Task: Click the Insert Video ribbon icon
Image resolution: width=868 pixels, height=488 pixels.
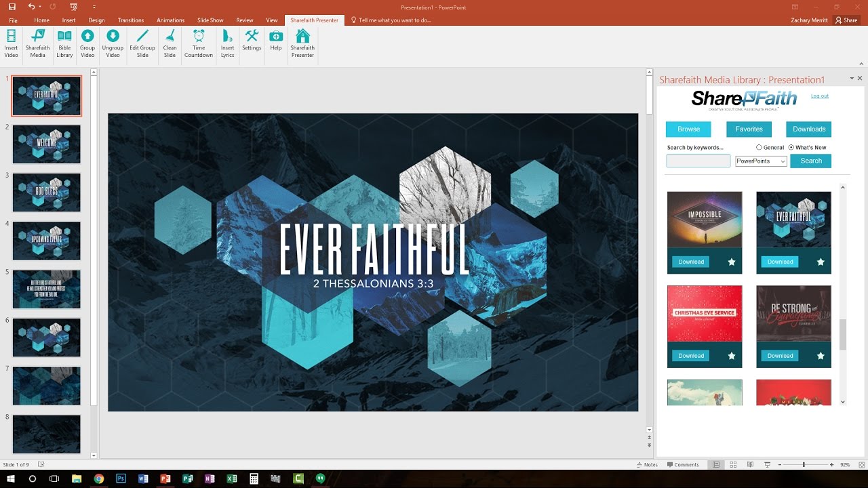Action: (11, 43)
